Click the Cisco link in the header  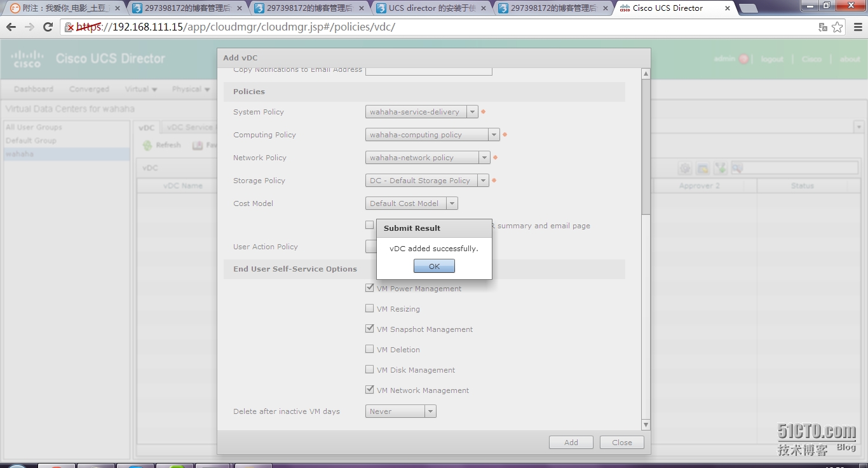click(811, 59)
